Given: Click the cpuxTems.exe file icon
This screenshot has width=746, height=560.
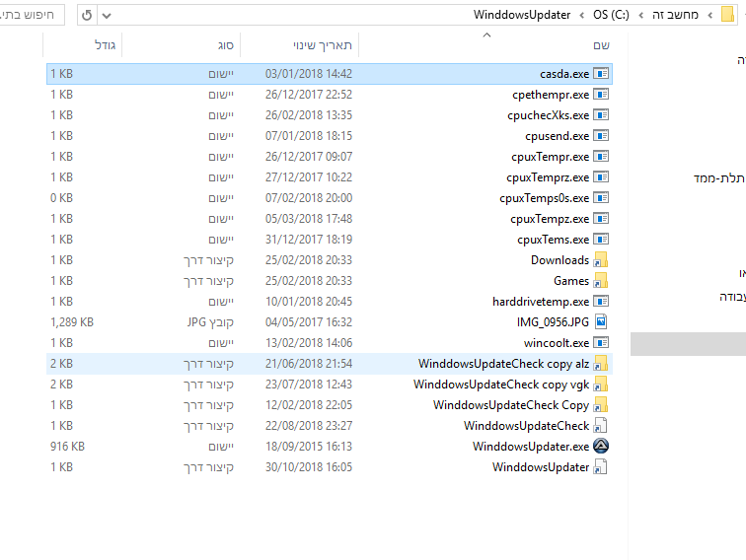Looking at the screenshot, I should 601,240.
